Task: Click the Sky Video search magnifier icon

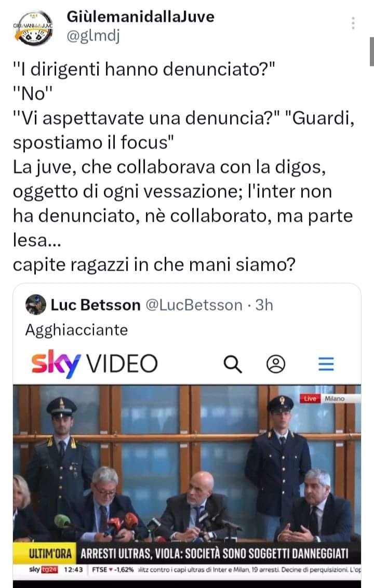Action: (x=233, y=364)
